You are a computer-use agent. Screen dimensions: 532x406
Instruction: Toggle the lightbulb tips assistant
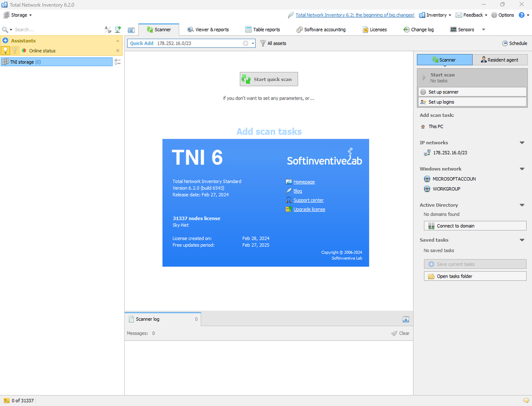point(6,51)
